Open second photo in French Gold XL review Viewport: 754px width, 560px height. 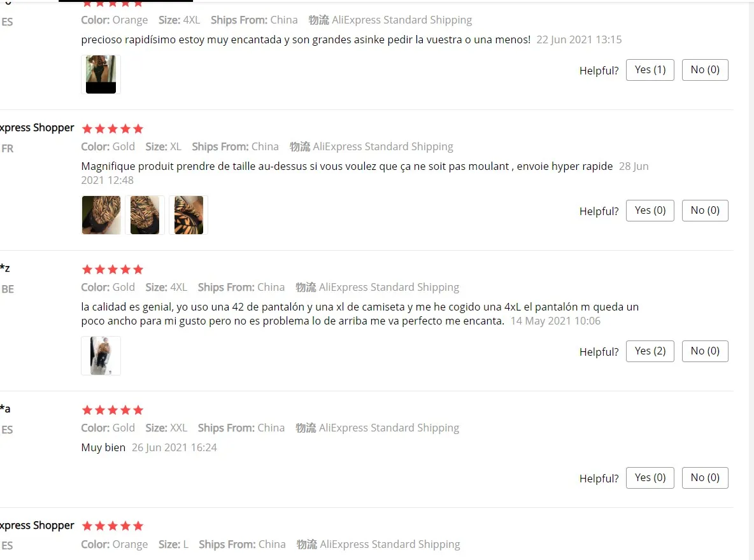click(145, 215)
